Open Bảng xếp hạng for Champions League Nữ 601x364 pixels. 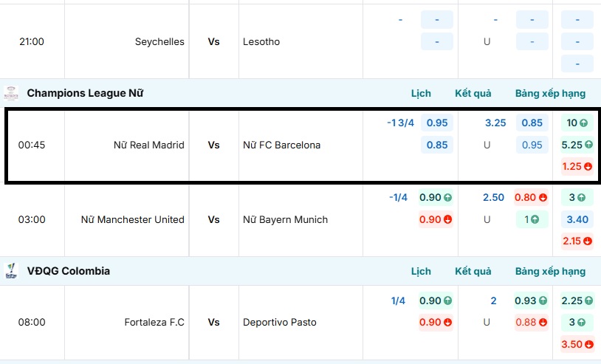[550, 94]
